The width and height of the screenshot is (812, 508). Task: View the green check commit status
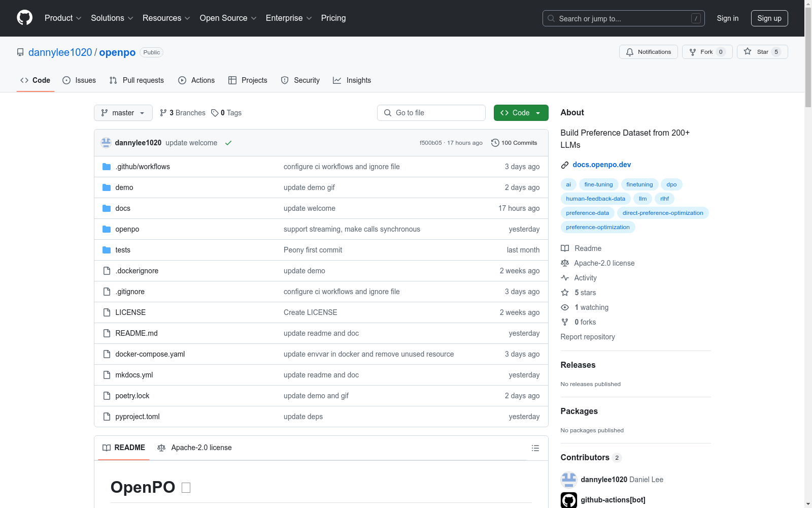pyautogui.click(x=228, y=143)
